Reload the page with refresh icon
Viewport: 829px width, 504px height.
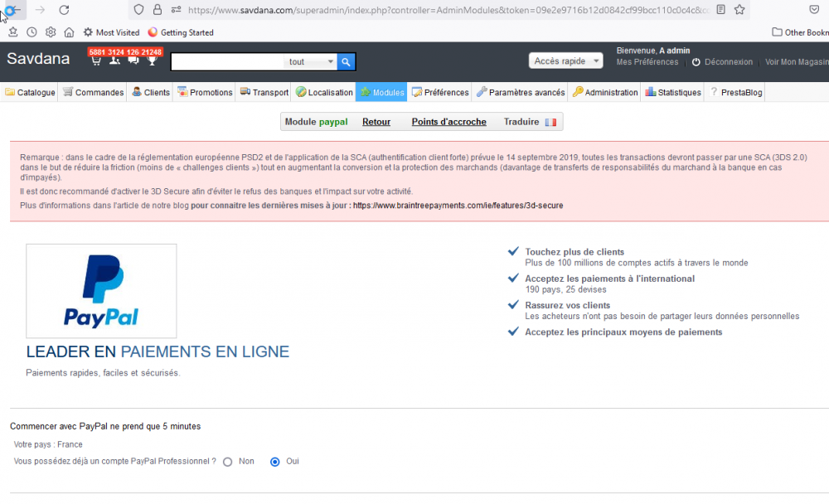coord(64,9)
